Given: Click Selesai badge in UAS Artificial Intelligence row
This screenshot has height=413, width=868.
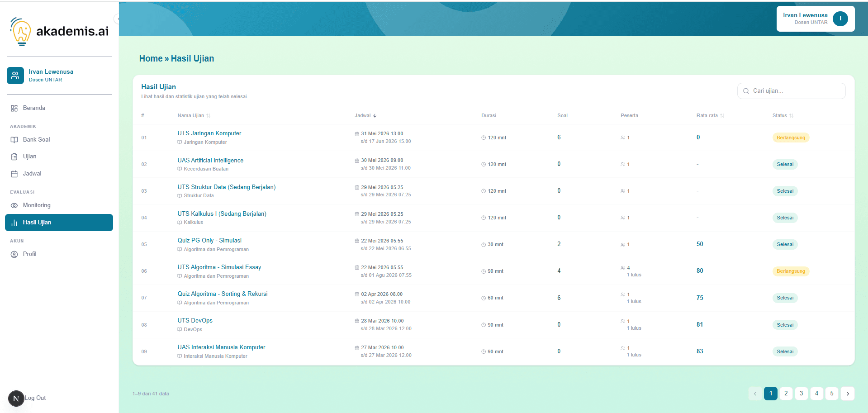Looking at the screenshot, I should pos(785,165).
